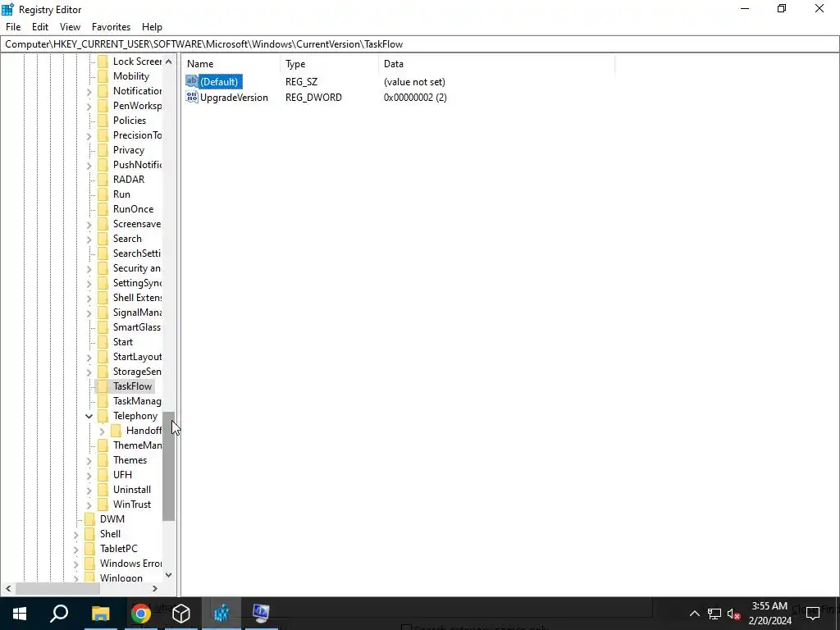
Task: Click the tree horizontal scroll left arrow
Action: pyautogui.click(x=8, y=588)
